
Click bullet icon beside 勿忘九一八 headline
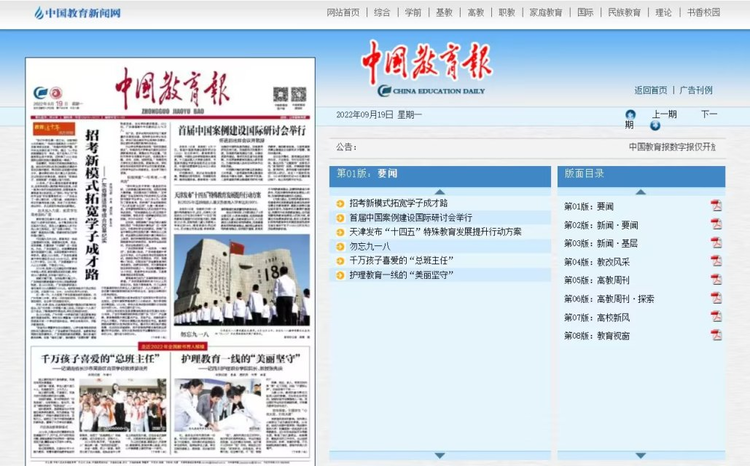click(340, 246)
